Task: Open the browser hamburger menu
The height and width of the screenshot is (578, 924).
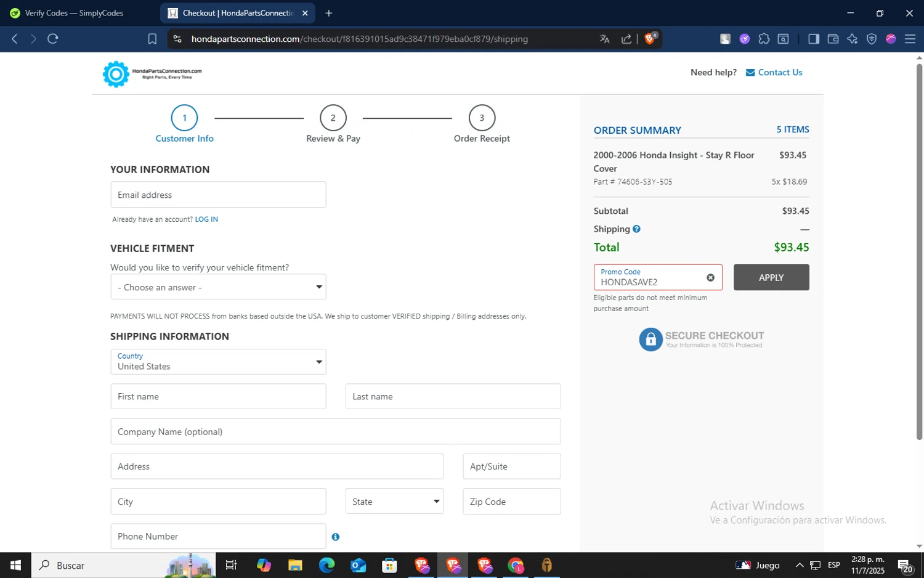Action: click(x=910, y=39)
